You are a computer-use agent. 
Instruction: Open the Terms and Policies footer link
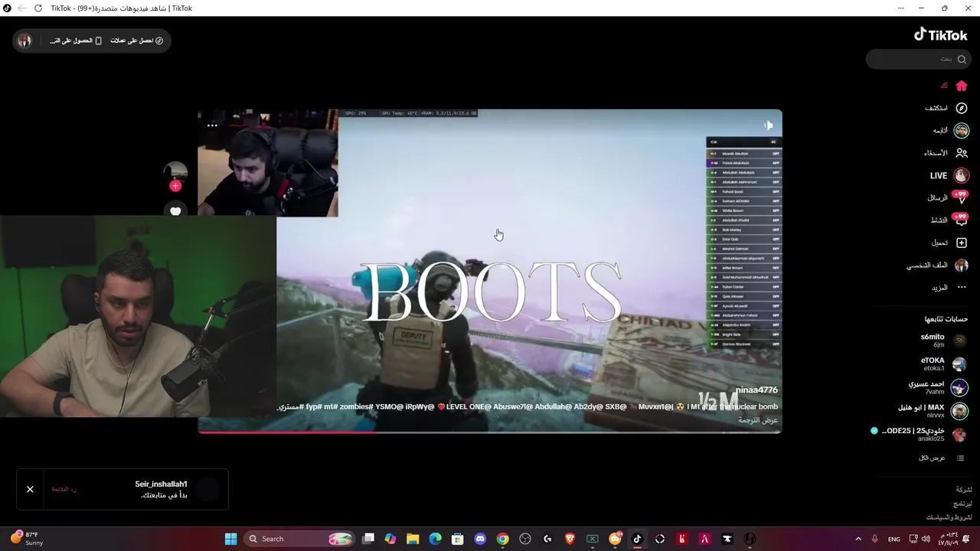[949, 518]
